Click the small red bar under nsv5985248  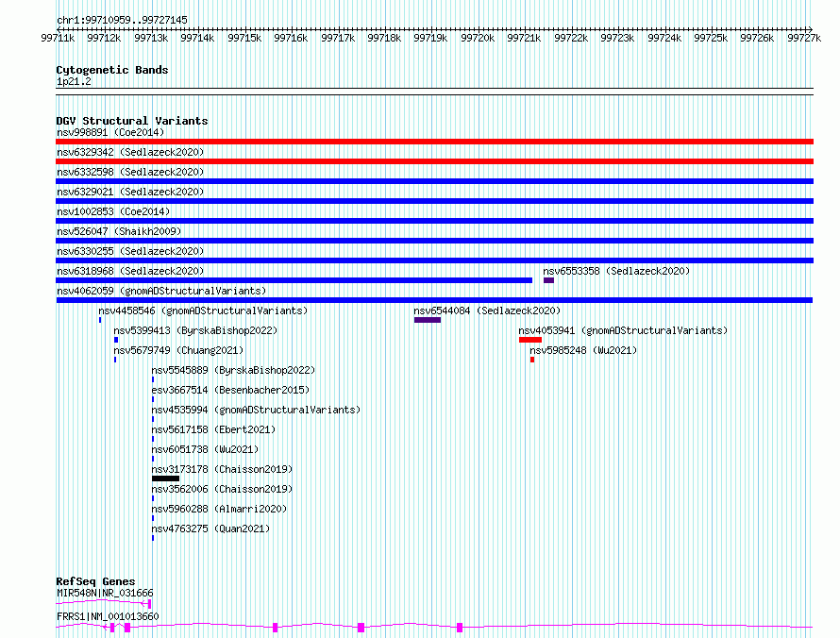click(532, 360)
